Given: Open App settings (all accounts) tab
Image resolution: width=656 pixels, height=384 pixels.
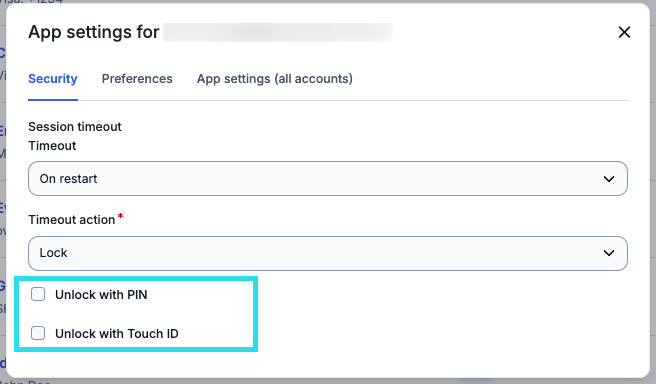Looking at the screenshot, I should 275,79.
